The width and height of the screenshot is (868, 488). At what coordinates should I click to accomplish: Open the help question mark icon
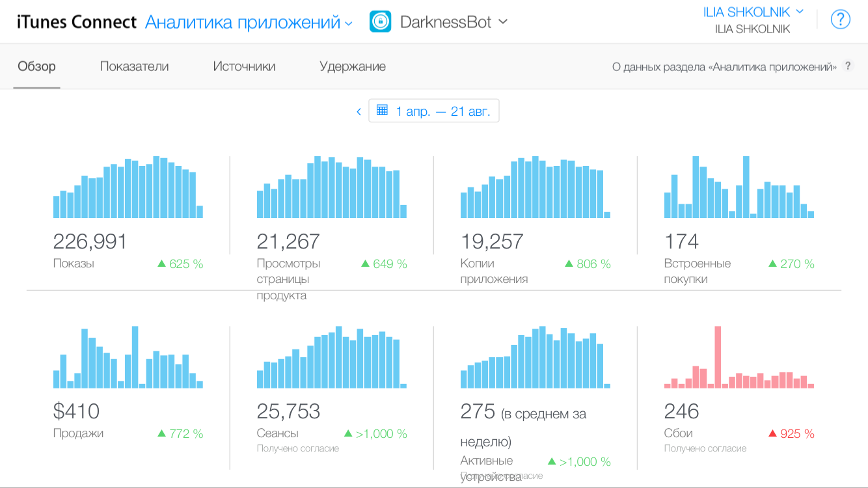(841, 20)
